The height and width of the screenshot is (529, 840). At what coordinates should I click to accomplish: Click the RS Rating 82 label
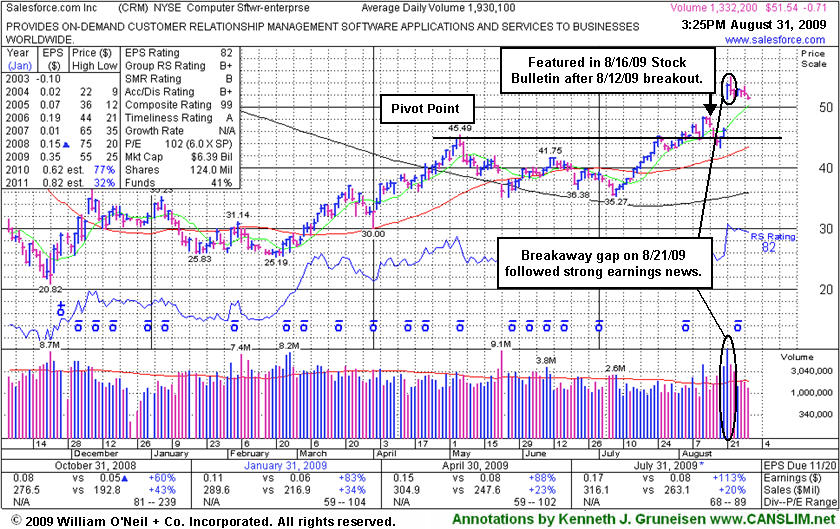[772, 241]
